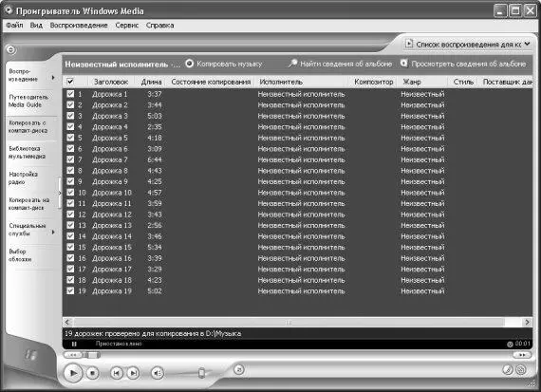Click the round icon in bottom-right corner

pos(521,369)
